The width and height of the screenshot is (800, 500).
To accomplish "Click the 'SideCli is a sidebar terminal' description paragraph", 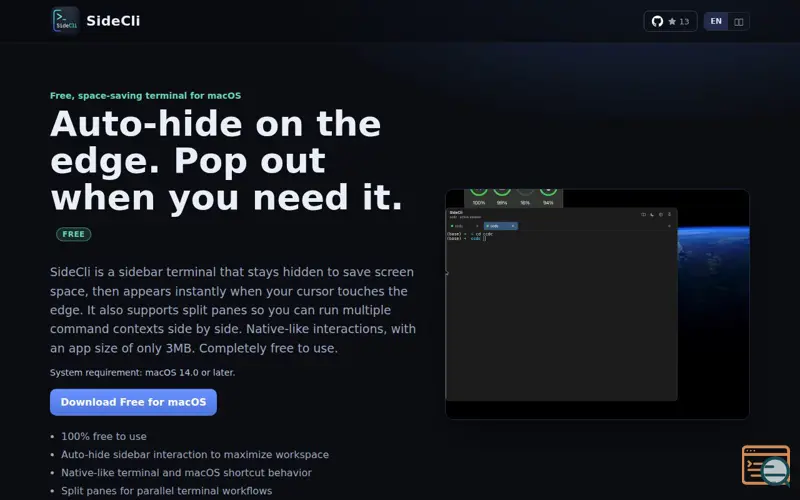I will point(233,310).
